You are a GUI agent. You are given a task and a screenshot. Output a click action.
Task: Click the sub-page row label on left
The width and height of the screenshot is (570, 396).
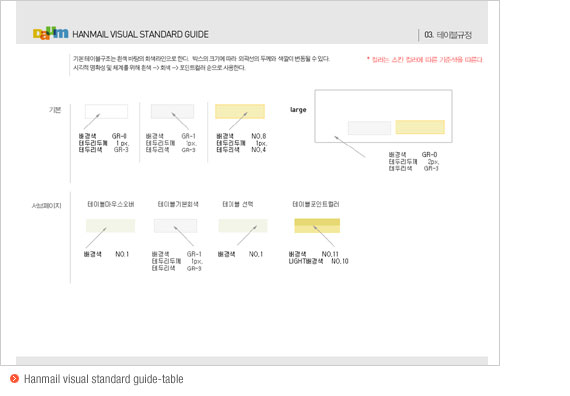(47, 205)
